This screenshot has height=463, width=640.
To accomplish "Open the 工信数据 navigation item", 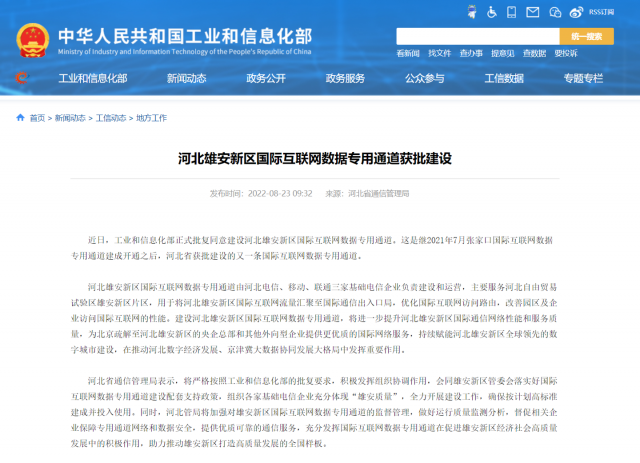I will pyautogui.click(x=504, y=77).
